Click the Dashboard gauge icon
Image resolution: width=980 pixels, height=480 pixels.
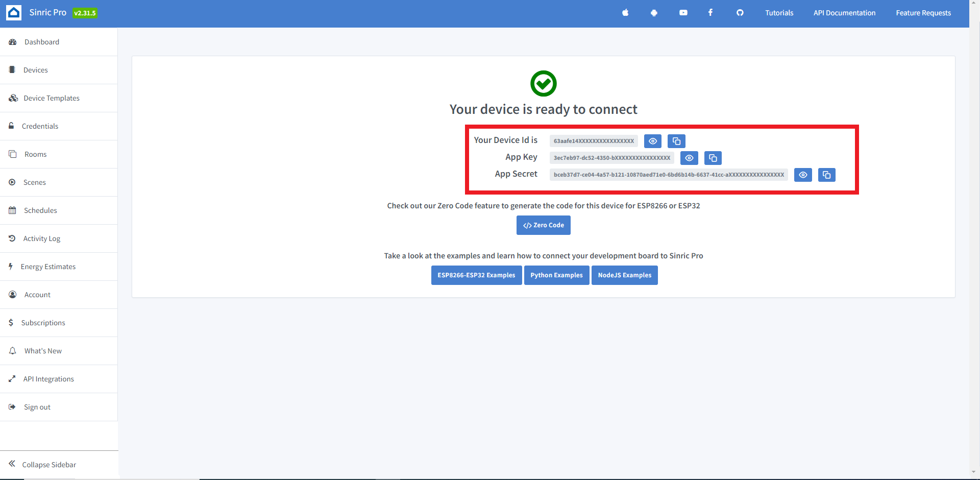[x=13, y=42]
